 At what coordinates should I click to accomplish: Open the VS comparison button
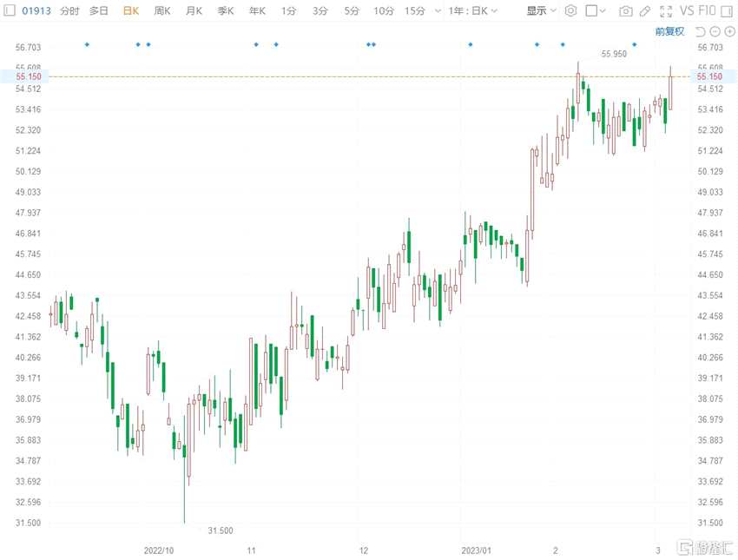[687, 10]
